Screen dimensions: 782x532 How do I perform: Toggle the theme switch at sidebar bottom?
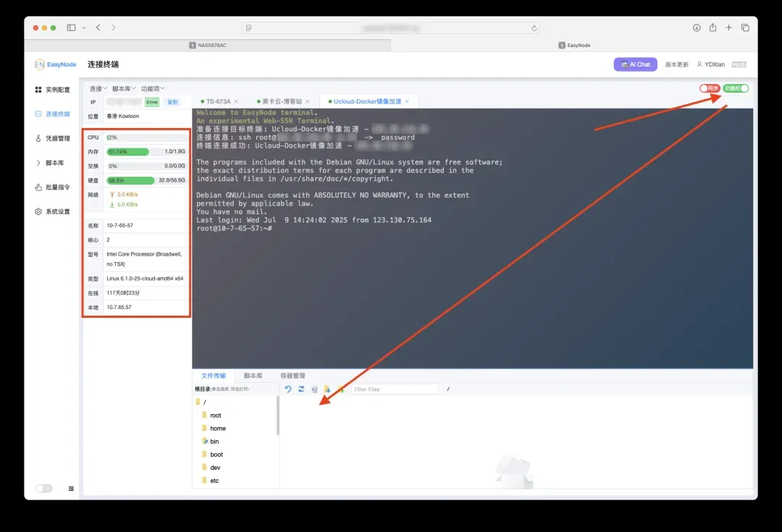43,489
